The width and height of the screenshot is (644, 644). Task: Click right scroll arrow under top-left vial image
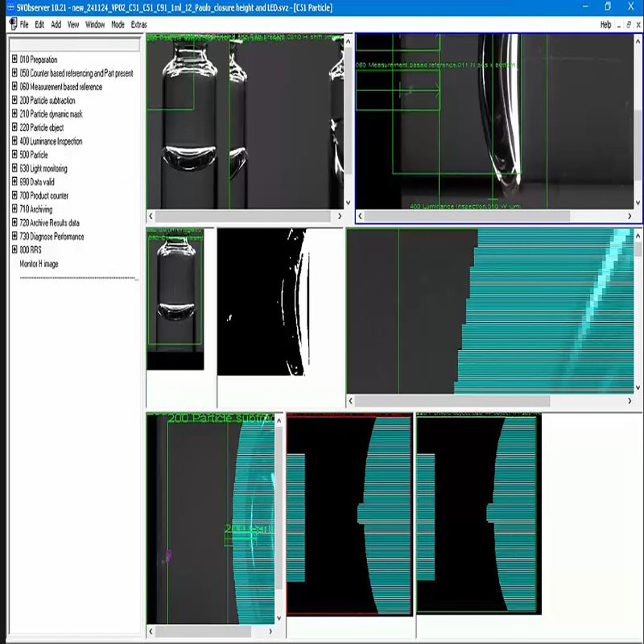339,217
